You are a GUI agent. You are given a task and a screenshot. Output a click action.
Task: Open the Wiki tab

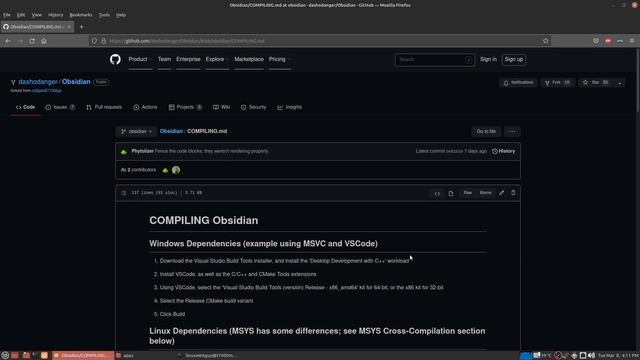tap(222, 107)
